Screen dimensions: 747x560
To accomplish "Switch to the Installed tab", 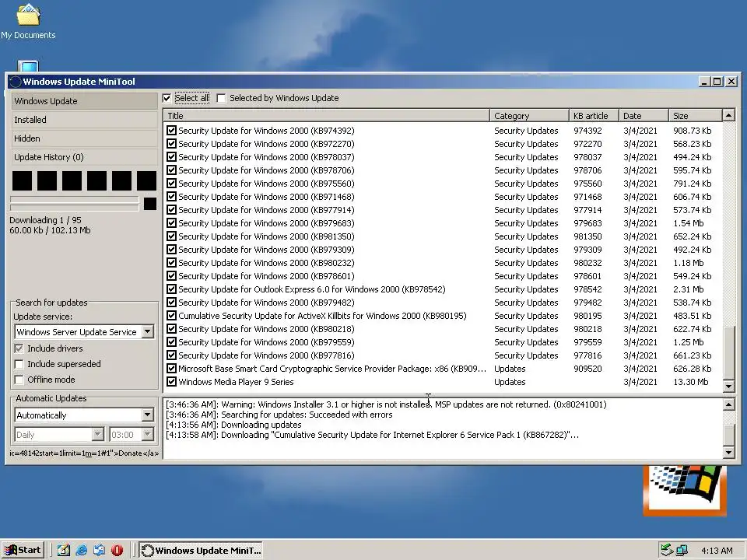I will coord(84,120).
